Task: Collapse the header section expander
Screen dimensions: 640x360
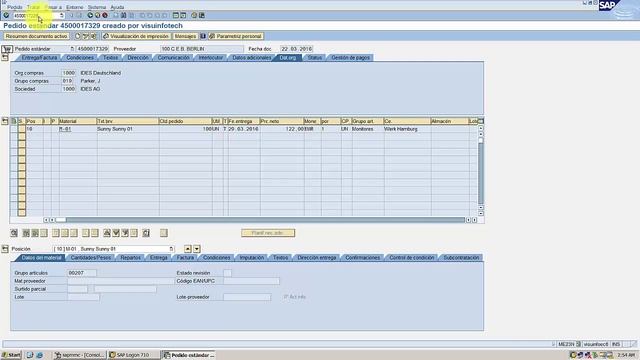Action: 5,58
